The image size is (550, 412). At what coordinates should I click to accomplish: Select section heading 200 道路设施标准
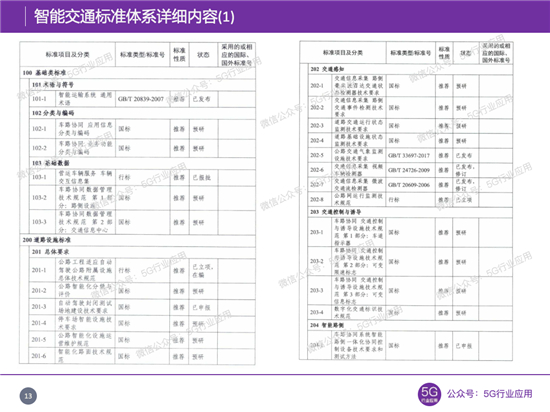click(47, 240)
